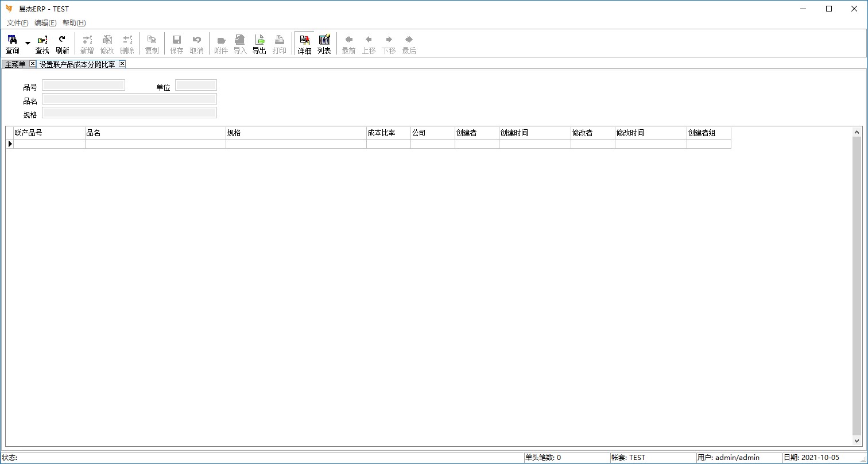This screenshot has width=868, height=464.
Task: Click the 新增 (Add) toolbar icon
Action: (87, 44)
